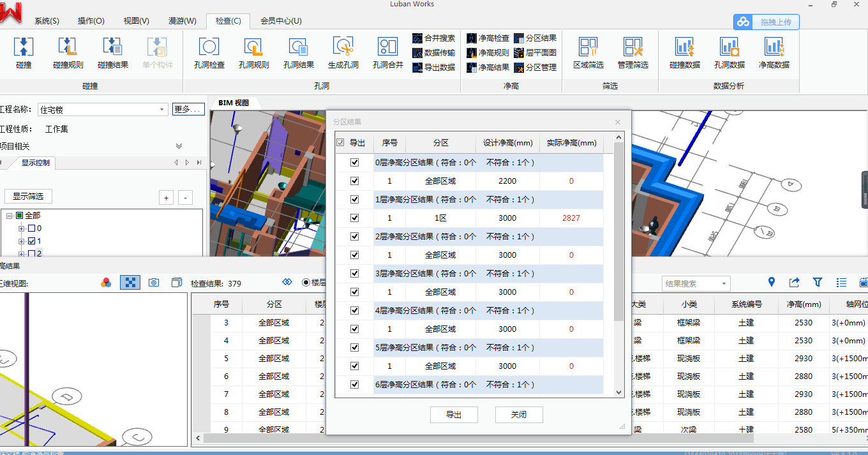Open 净高数据 clear height data analysis
The height and width of the screenshot is (455, 868).
coord(774,53)
